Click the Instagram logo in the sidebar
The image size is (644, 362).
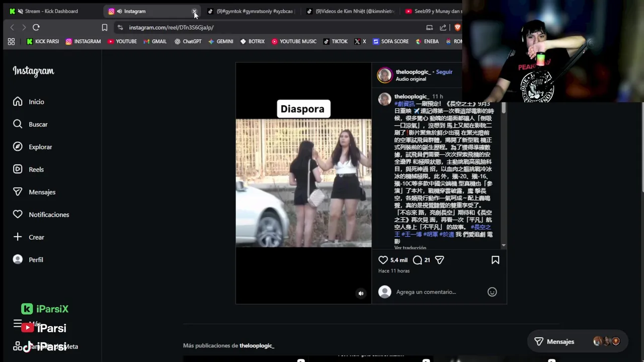click(x=33, y=71)
